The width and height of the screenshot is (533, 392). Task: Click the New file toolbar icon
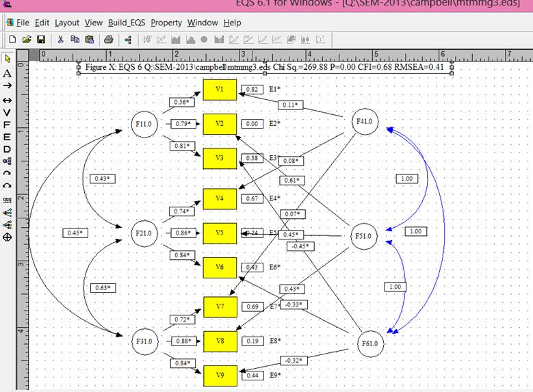click(x=12, y=40)
